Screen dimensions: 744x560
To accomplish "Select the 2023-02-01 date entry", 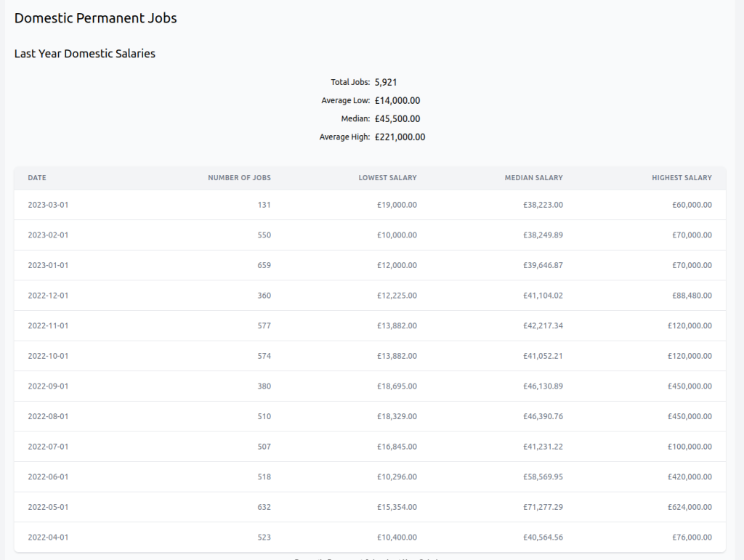I will 48,235.
